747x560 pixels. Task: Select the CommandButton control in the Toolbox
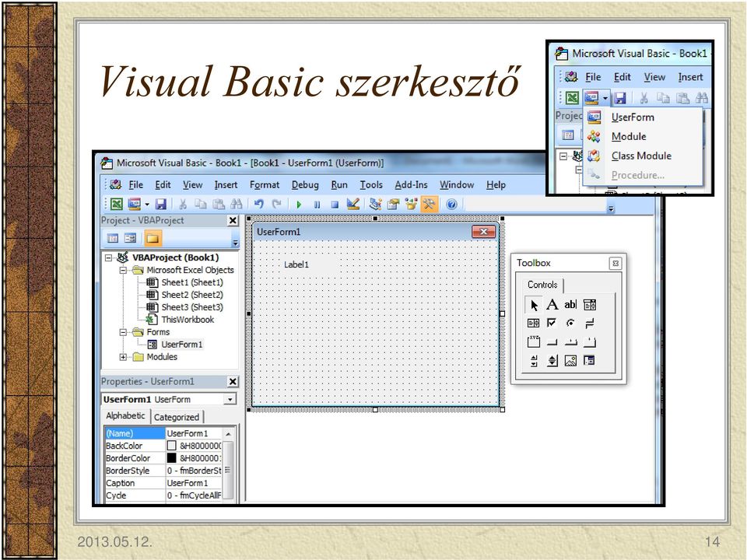pos(552,342)
